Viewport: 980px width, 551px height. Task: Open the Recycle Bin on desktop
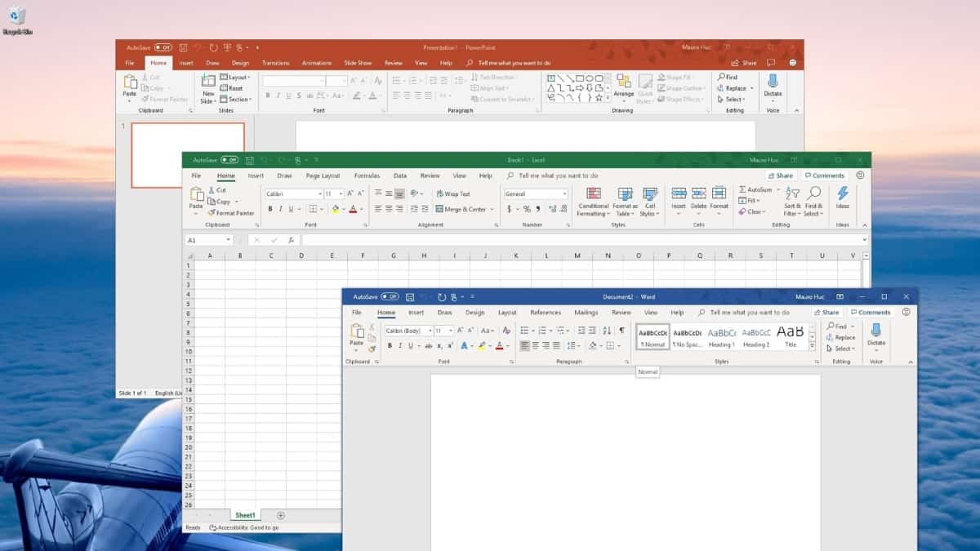coord(16,16)
